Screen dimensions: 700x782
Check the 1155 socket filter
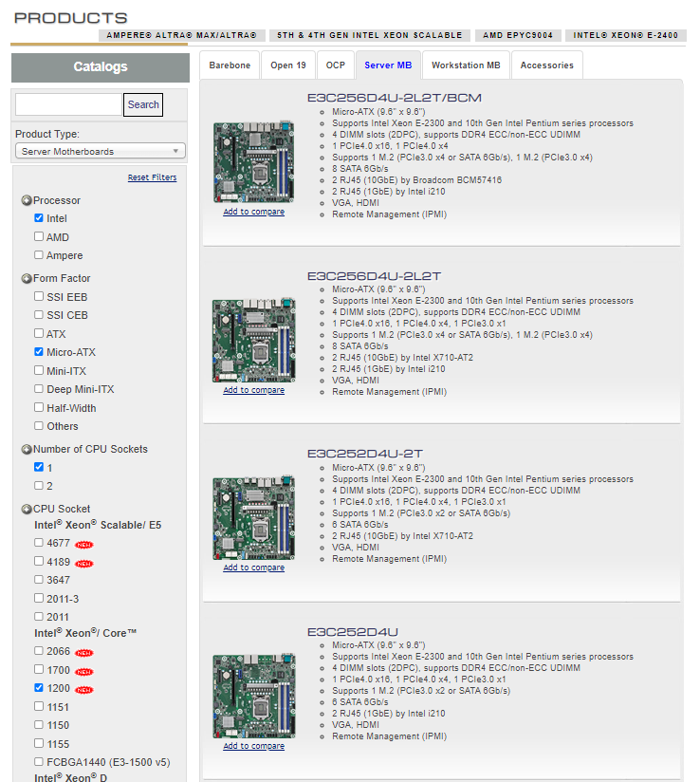tap(39, 743)
